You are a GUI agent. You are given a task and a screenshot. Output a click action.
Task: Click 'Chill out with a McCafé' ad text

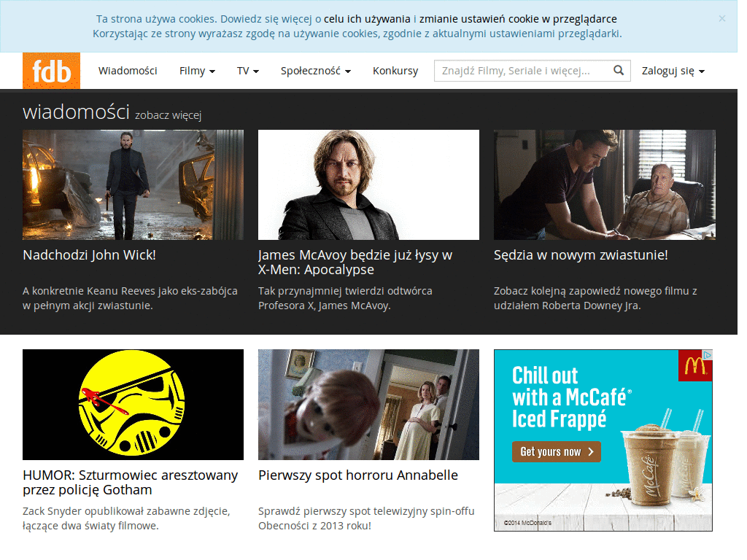572,397
